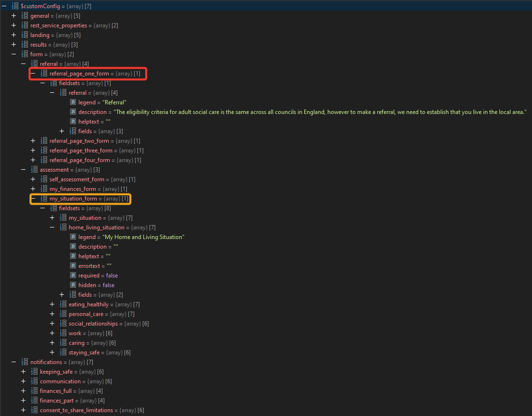Click the array icon beside notifications

[x=25, y=362]
